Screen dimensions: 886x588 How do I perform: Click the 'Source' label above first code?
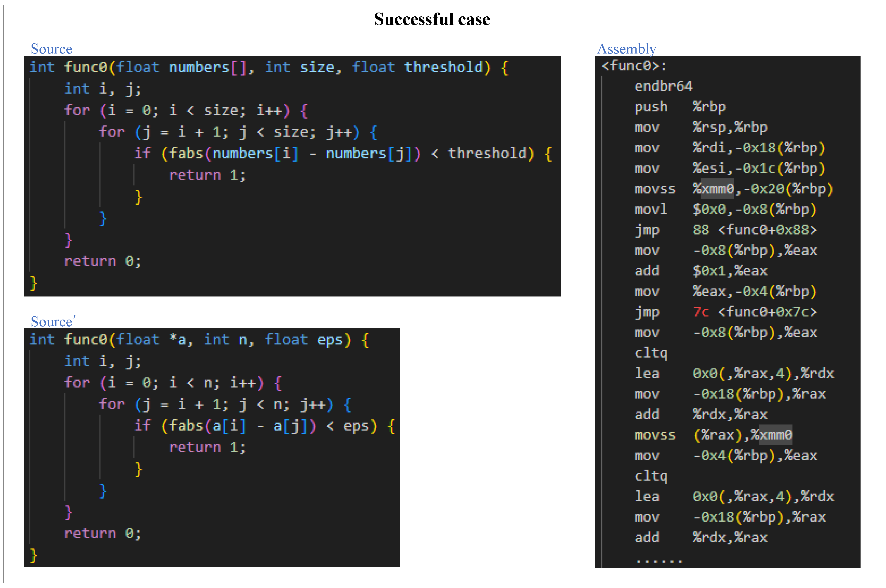click(51, 49)
